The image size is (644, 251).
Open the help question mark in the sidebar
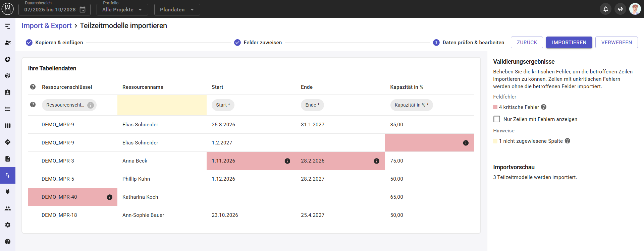[x=8, y=242]
